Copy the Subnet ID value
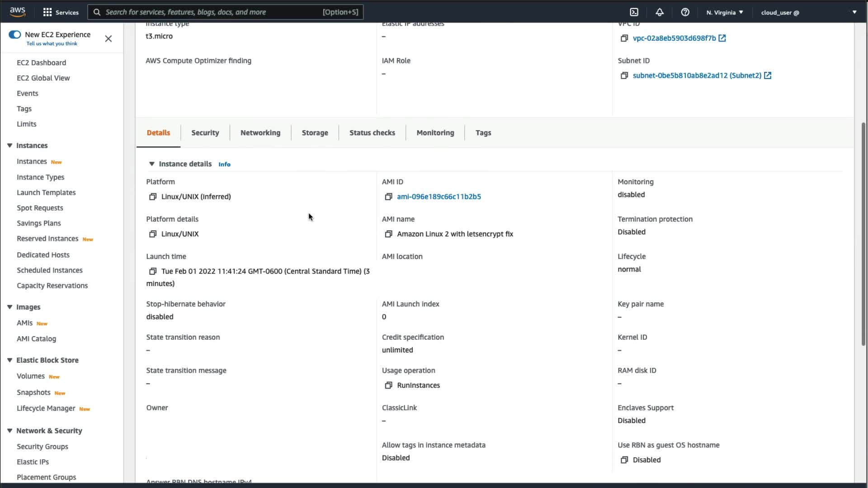Screen dimensions: 868x488 point(624,75)
